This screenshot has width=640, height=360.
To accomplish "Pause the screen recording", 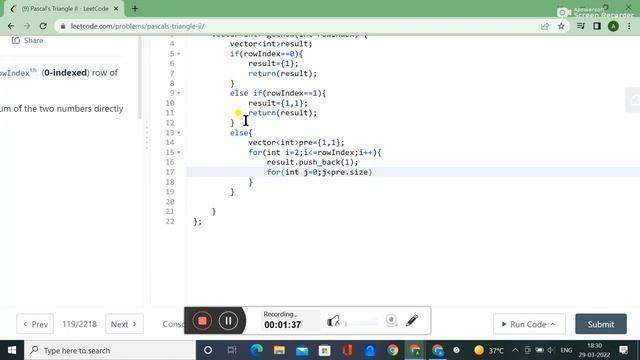I will [228, 321].
